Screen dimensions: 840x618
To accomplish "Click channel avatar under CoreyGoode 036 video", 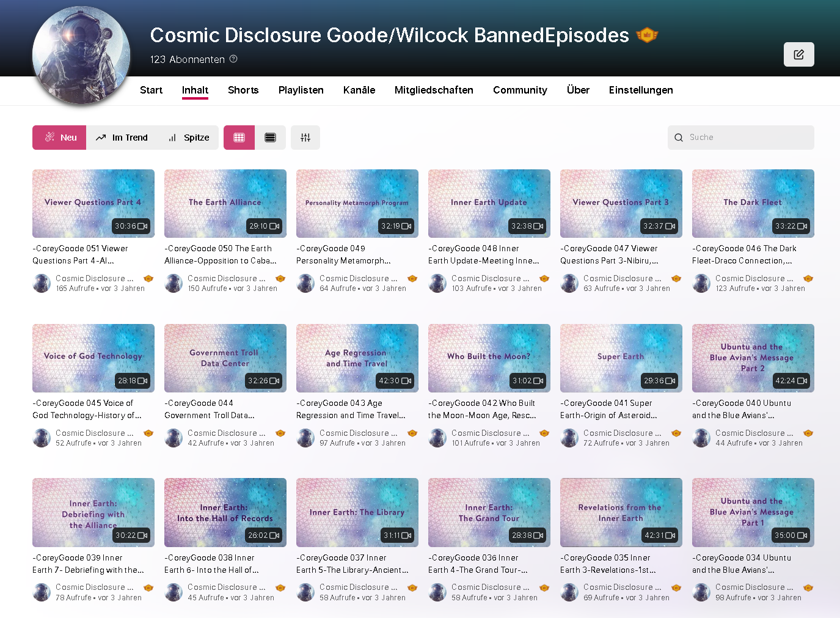I will tap(437, 592).
